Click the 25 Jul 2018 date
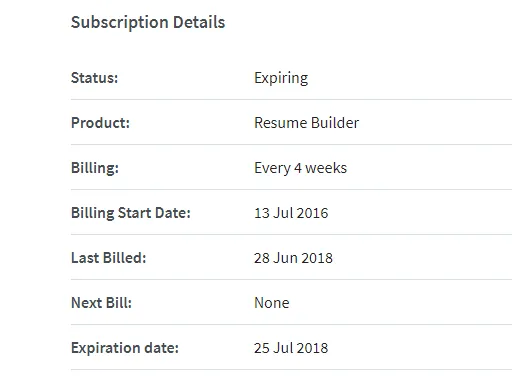 point(291,348)
